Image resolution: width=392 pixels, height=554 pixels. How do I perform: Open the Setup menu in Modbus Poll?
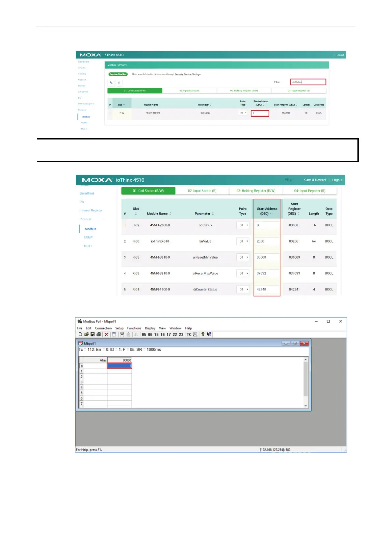coord(119,328)
